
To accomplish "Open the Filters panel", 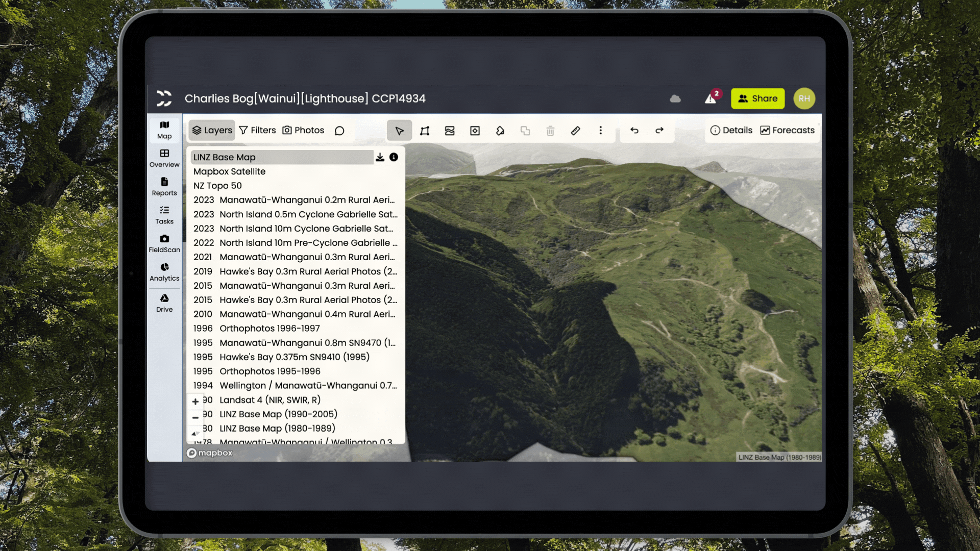I will click(x=257, y=130).
